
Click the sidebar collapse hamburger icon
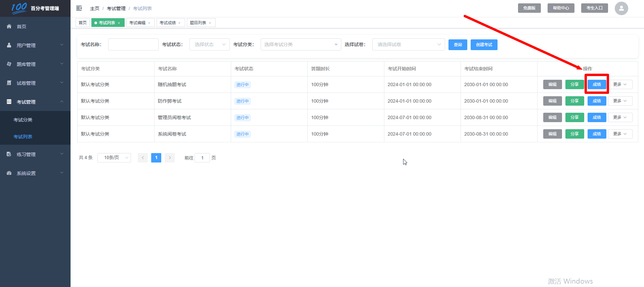(x=79, y=8)
